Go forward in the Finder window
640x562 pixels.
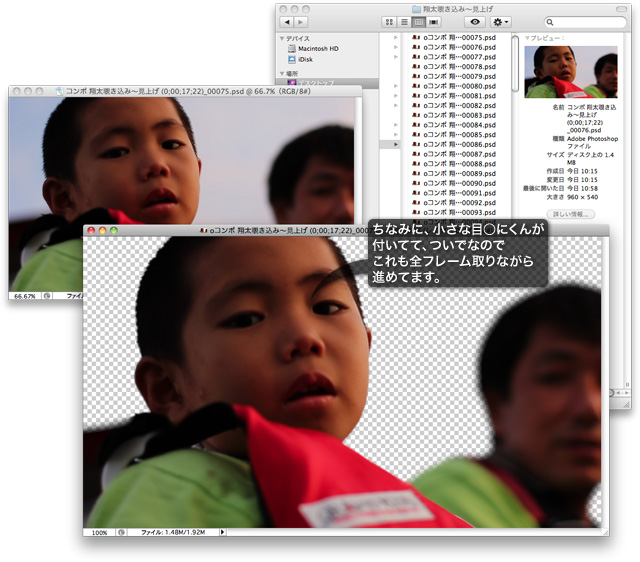click(x=300, y=22)
